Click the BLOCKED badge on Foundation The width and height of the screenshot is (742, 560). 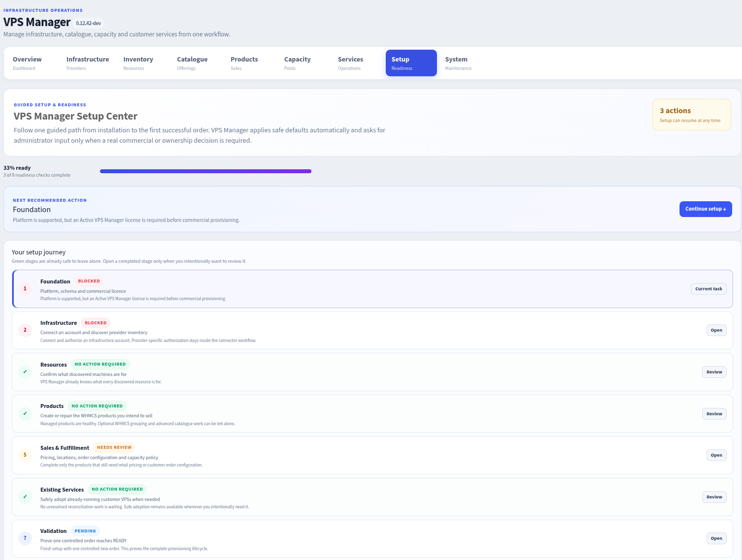click(x=89, y=281)
